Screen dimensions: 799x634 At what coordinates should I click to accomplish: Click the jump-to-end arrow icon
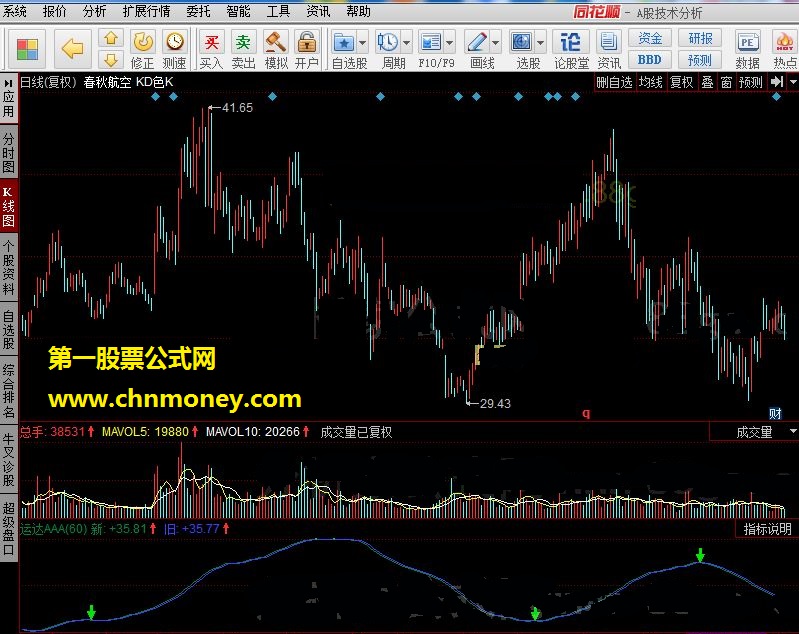click(777, 82)
